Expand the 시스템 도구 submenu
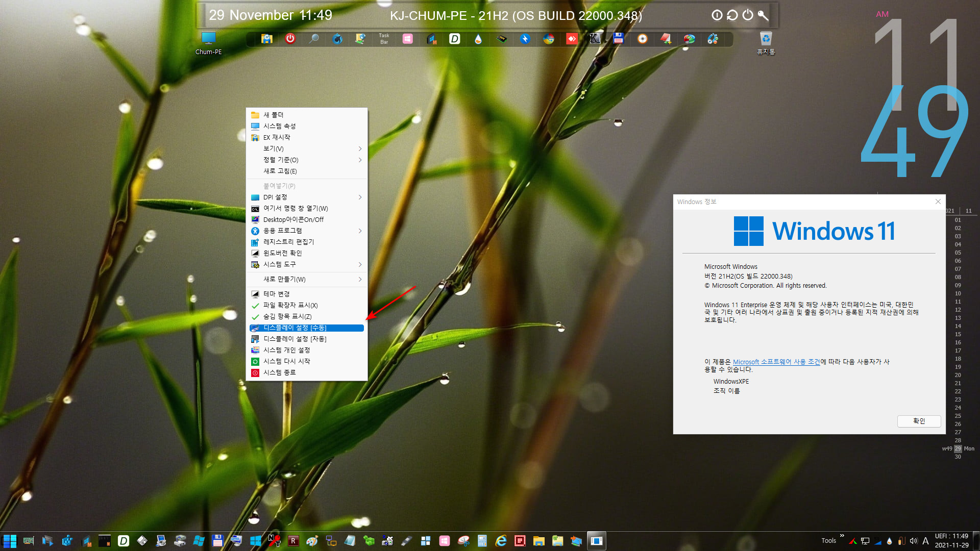Viewport: 980px width, 551px height. tap(306, 264)
